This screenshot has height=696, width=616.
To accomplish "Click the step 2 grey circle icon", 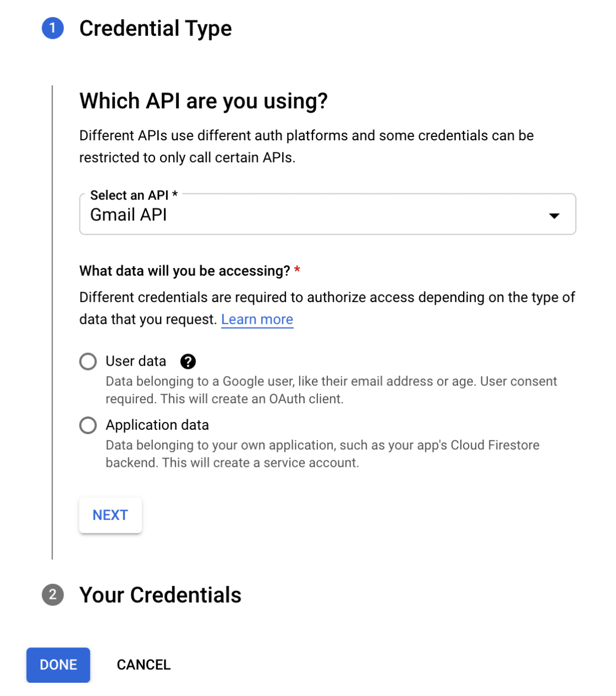I will (x=52, y=595).
